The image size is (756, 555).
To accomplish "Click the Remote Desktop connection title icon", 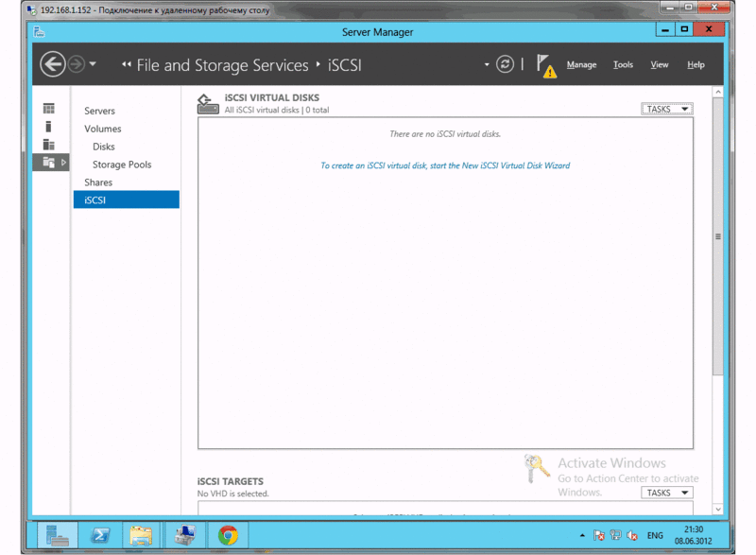I will coord(31,9).
